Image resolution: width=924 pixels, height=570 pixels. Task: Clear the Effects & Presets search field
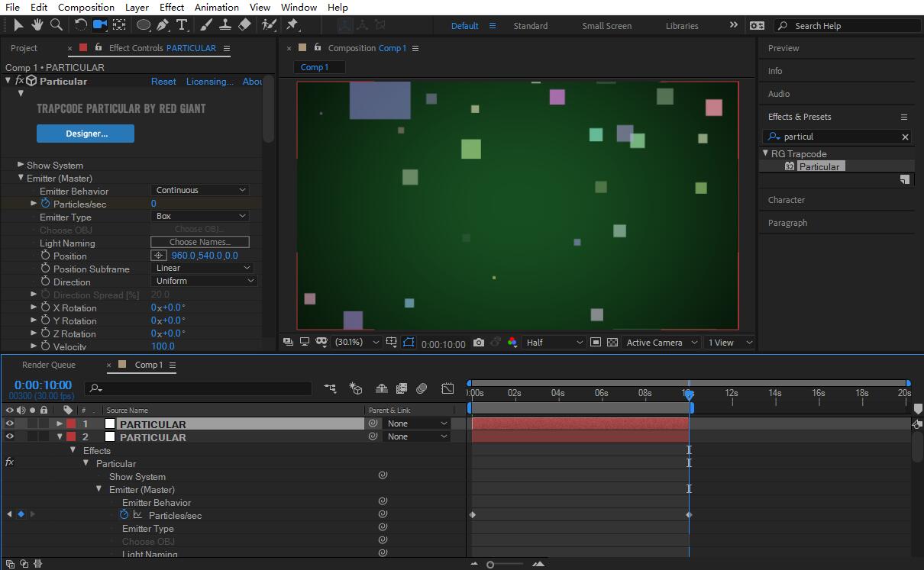906,137
